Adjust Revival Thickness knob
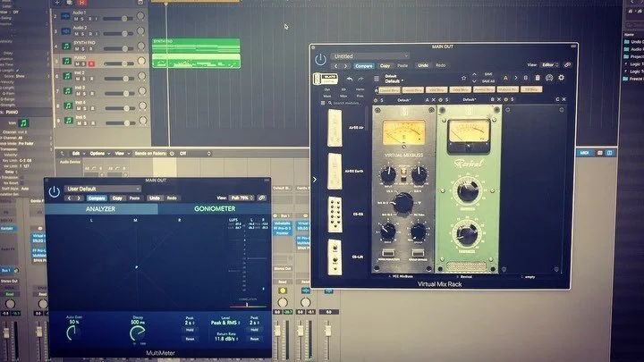 point(467,233)
